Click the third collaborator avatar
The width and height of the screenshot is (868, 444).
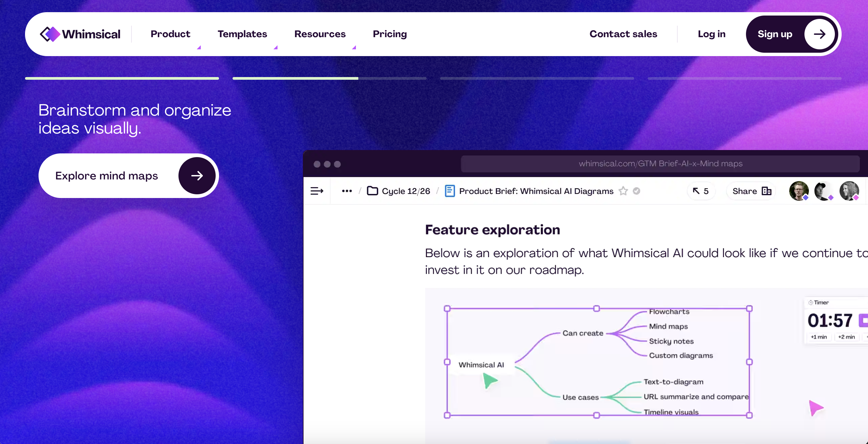(849, 191)
